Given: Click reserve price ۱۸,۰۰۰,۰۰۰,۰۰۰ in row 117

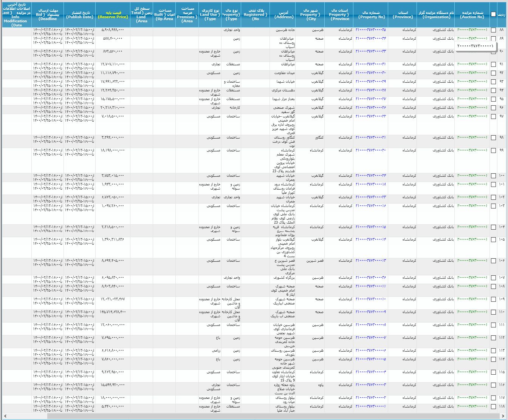Looking at the screenshot, I should pyautogui.click(x=113, y=398).
